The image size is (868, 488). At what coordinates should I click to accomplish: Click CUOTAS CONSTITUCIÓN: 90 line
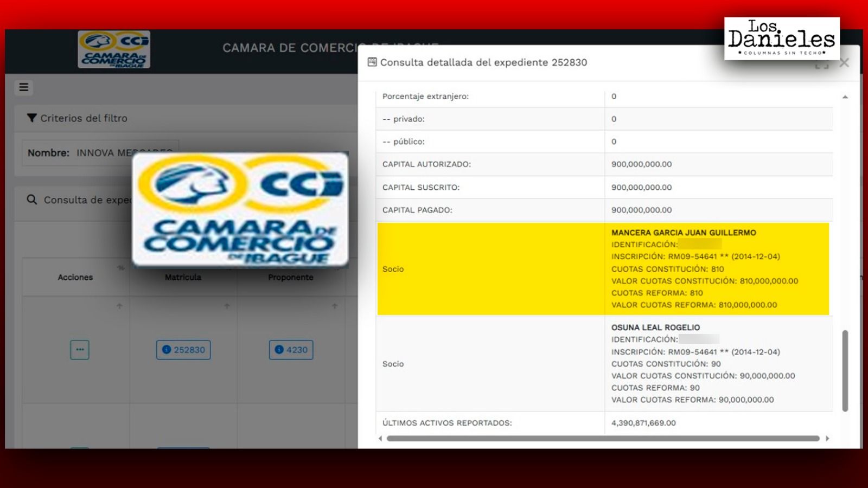point(666,364)
